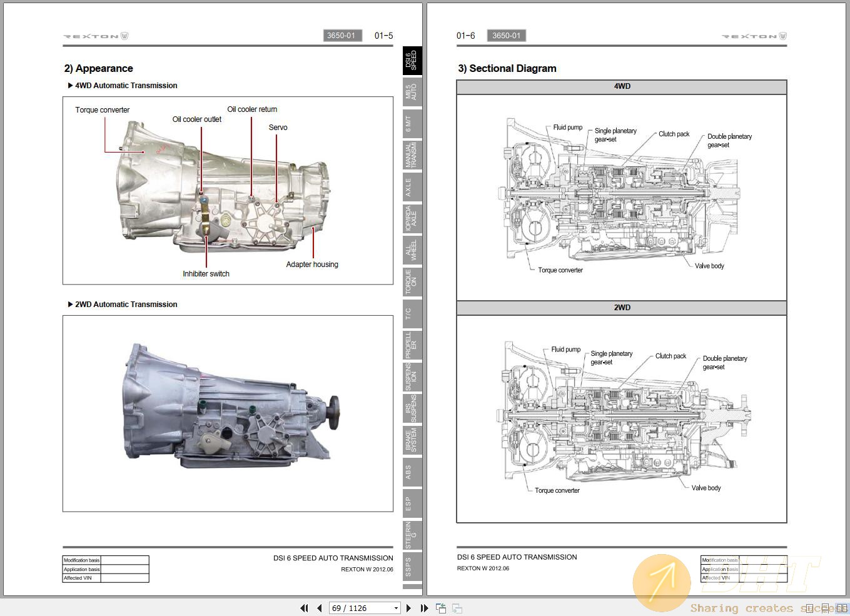Screen dimensions: 850x616
Task: Click 'Valve body' label in 2WD diagram
Action: click(706, 488)
